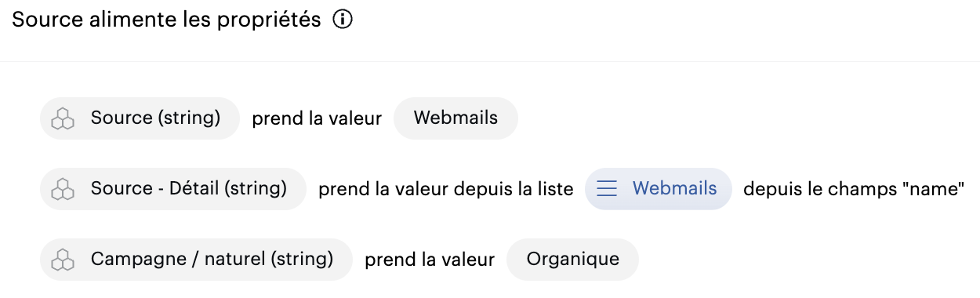Click the 'Source alimente les propriétés' heading
This screenshot has height=298, width=980.
166,20
